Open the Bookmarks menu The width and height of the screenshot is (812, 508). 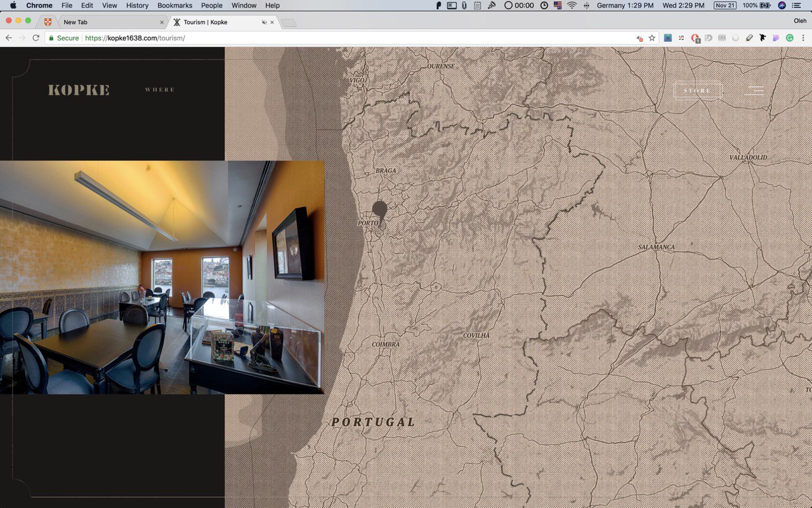tap(174, 5)
